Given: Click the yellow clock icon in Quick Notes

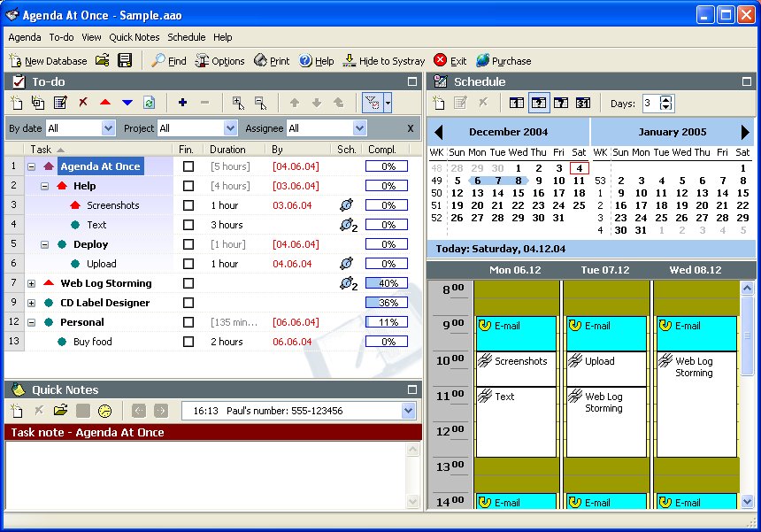Looking at the screenshot, I should [x=104, y=411].
